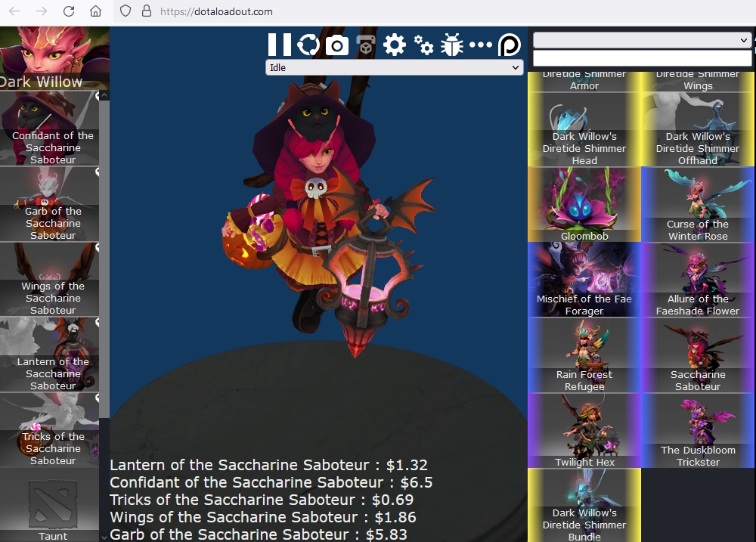The height and width of the screenshot is (542, 756).
Task: Click the tracking protection shield icon
Action: pos(125,11)
